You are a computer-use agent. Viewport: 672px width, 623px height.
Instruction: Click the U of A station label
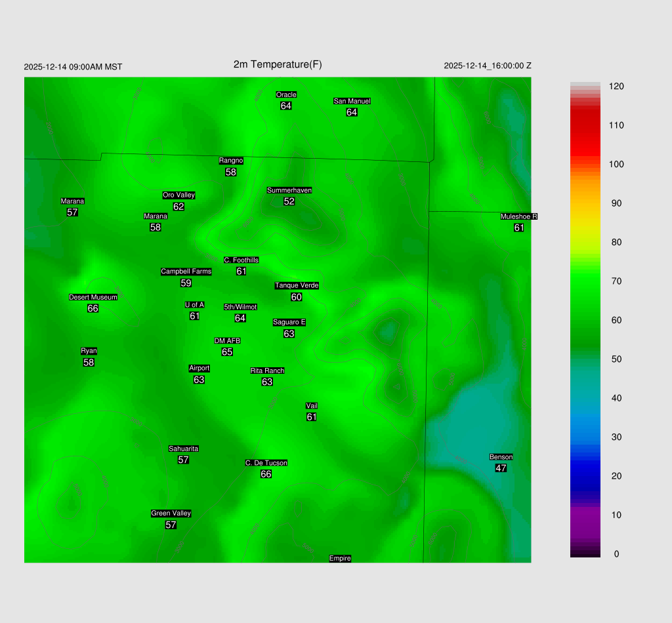pyautogui.click(x=194, y=305)
